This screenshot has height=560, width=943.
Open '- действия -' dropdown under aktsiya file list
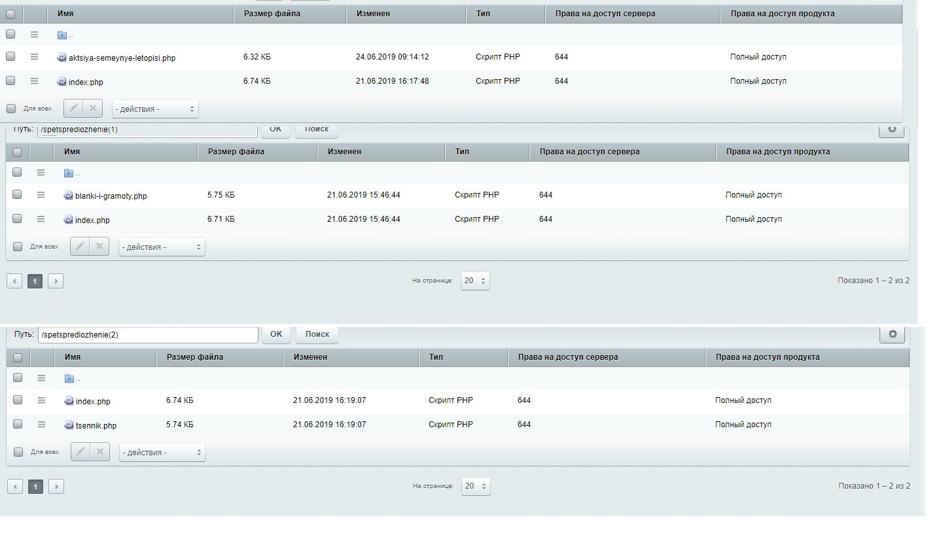pos(155,109)
